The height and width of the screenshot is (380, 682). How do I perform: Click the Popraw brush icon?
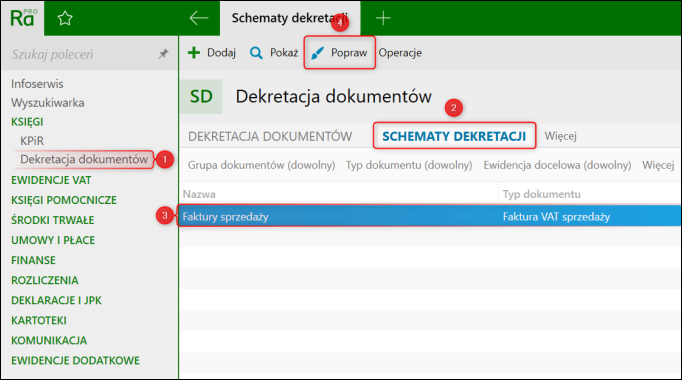318,53
